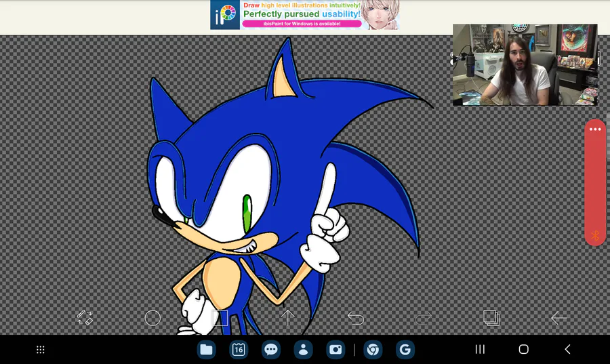Go to home screen button

coord(524,349)
